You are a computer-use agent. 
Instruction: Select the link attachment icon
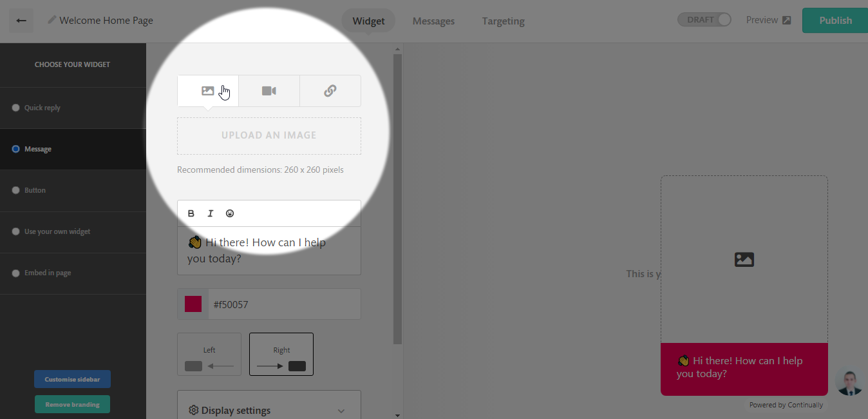click(330, 91)
